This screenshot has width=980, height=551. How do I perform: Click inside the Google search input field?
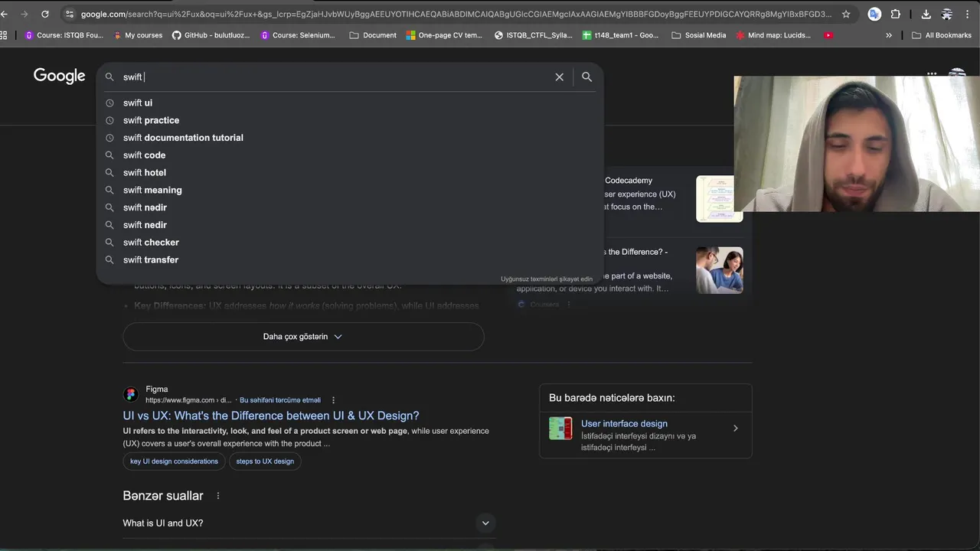point(335,77)
